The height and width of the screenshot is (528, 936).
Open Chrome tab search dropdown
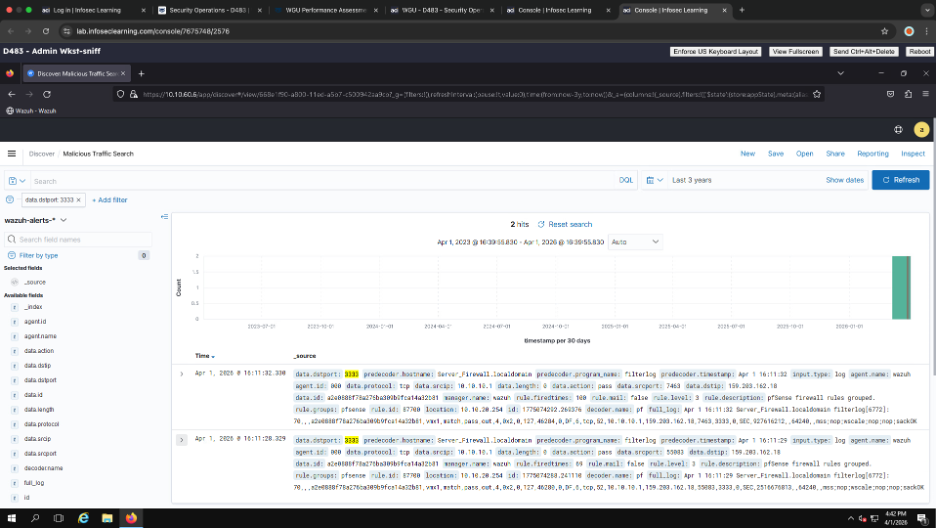(x=926, y=10)
